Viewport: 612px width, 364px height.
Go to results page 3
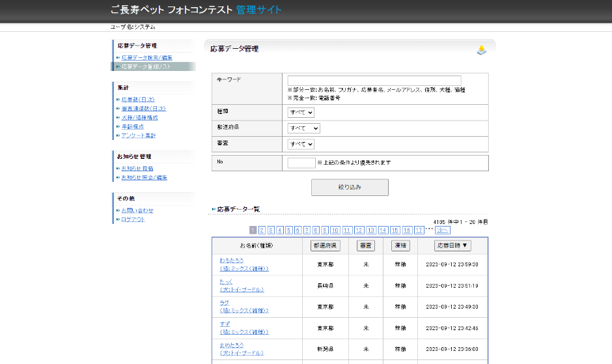[271, 230]
